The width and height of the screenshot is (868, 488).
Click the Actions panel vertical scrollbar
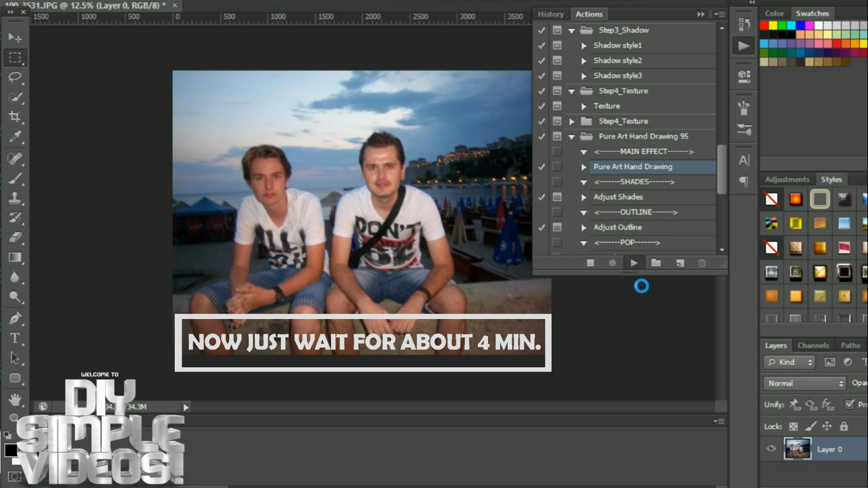(x=721, y=169)
